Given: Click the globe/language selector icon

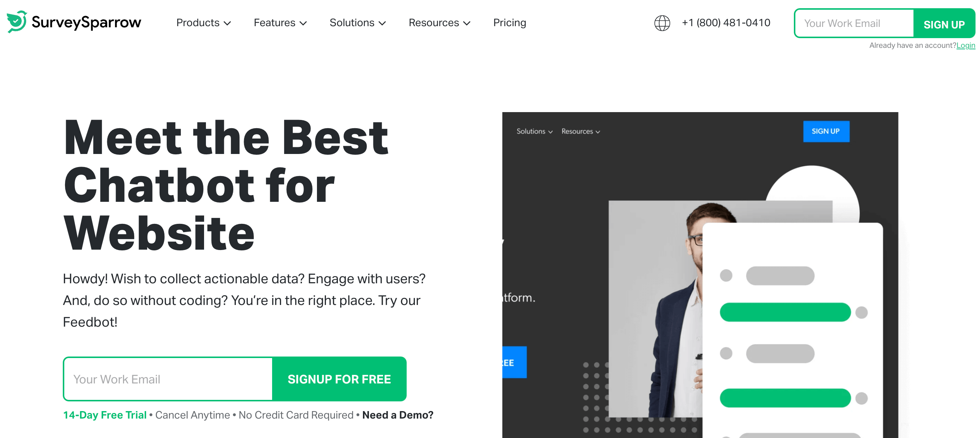Looking at the screenshot, I should [661, 23].
